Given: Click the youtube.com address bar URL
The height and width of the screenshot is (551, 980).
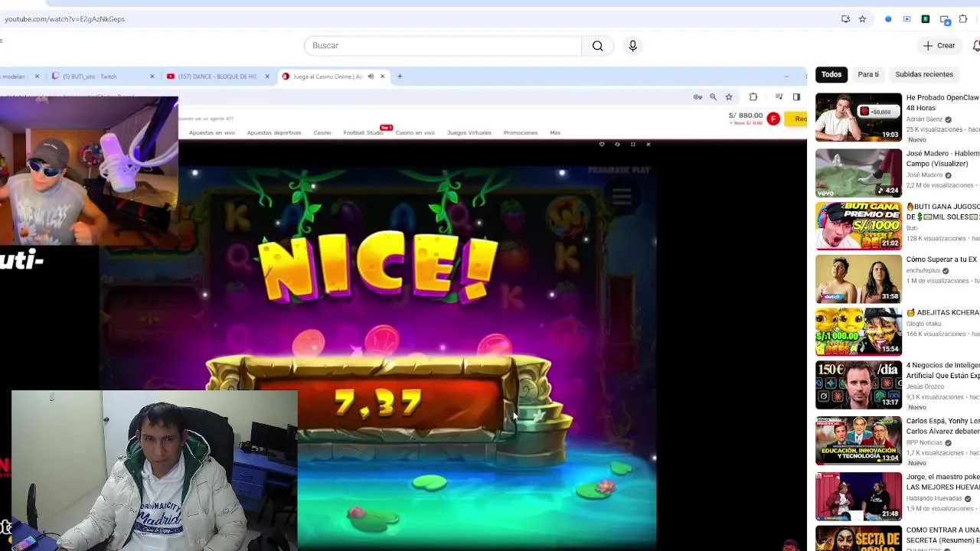Looking at the screenshot, I should click(x=65, y=19).
